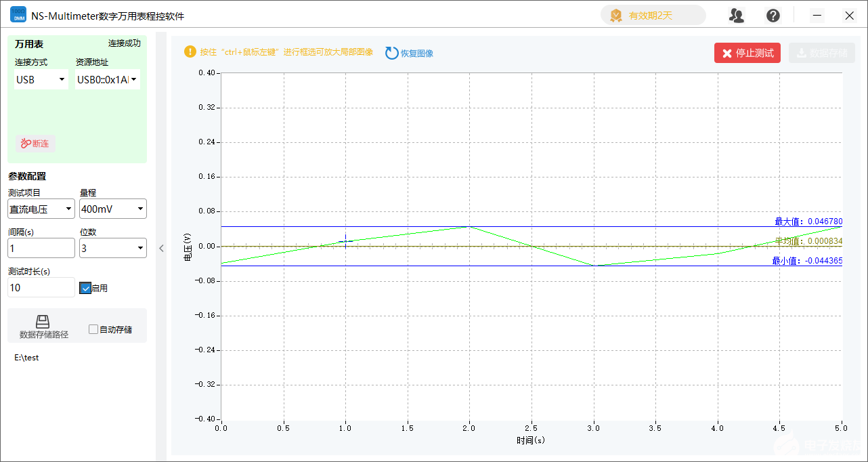Click the 最大值: 0.046780 label

(x=808, y=222)
